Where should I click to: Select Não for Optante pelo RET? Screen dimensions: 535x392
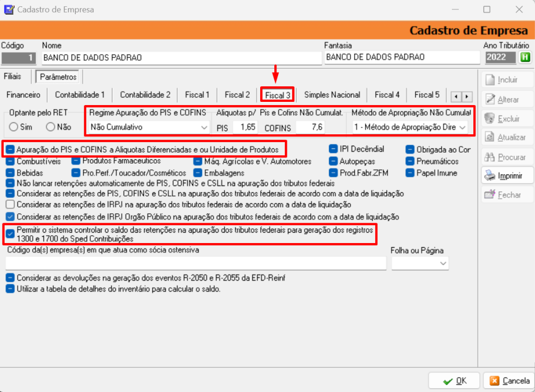(51, 128)
